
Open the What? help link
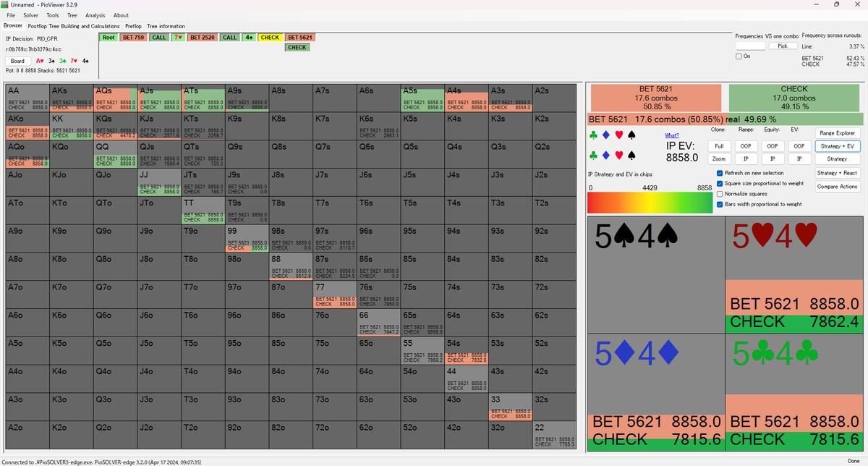coord(671,135)
